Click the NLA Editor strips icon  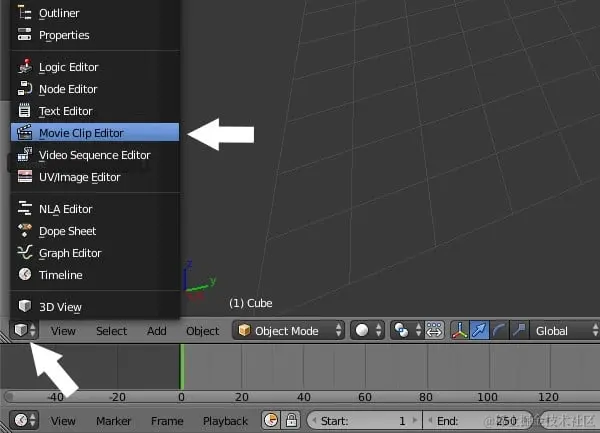[x=24, y=208]
